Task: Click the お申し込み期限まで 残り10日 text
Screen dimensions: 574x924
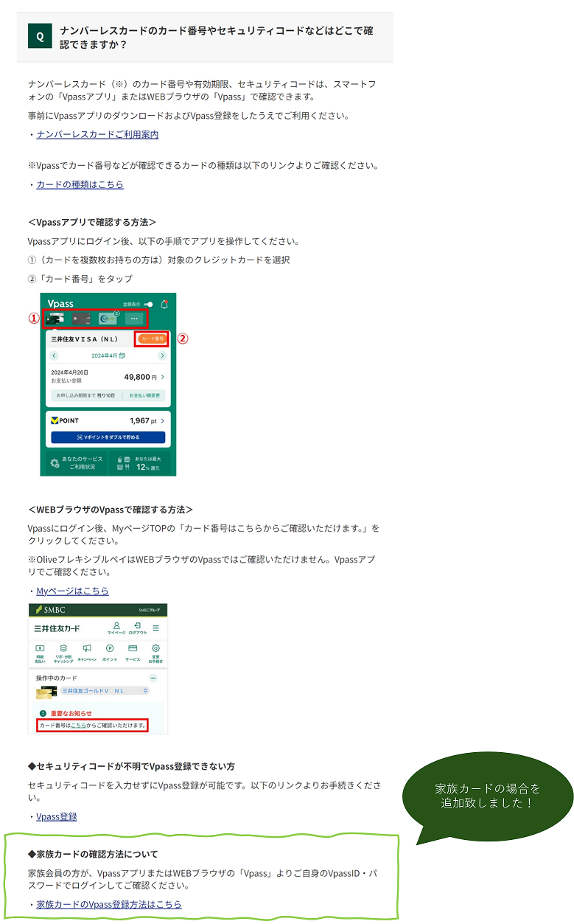Action: point(85,395)
